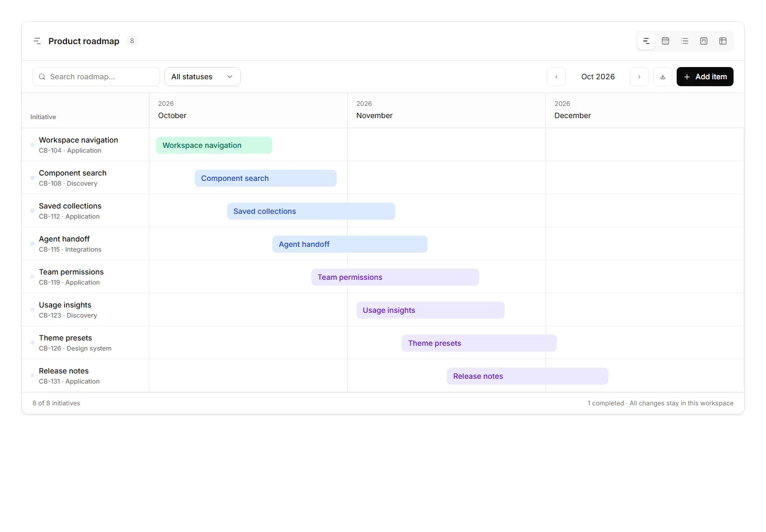Focus the Search roadmap field
Screen dimensions: 766x532
(96, 77)
